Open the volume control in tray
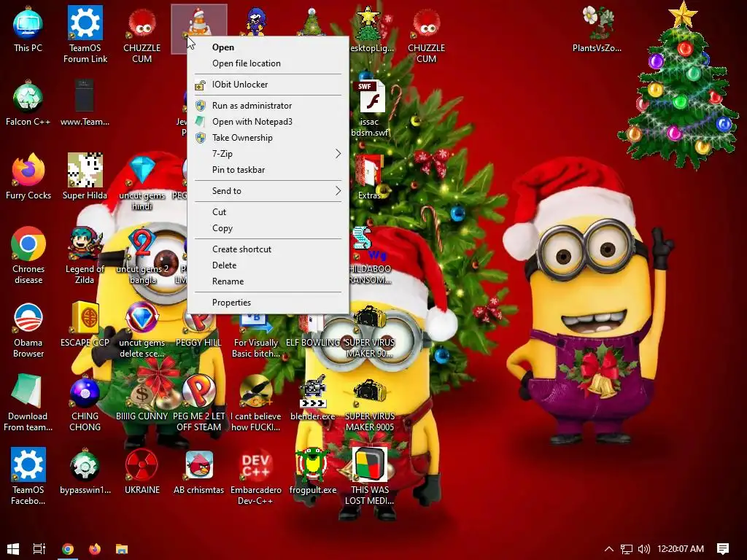Viewport: 747px width, 560px height. [643, 549]
